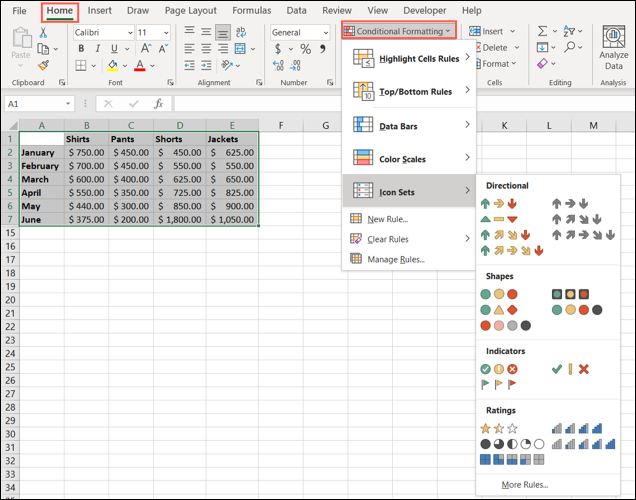This screenshot has height=500, width=636.
Task: Toggle Align Right horizontal alignment
Action: point(223,49)
